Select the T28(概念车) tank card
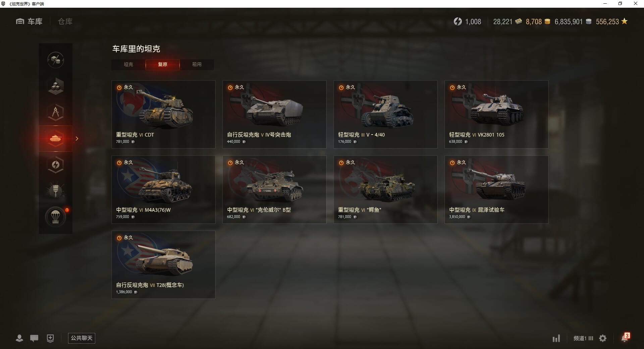644x349 pixels. pos(163,265)
